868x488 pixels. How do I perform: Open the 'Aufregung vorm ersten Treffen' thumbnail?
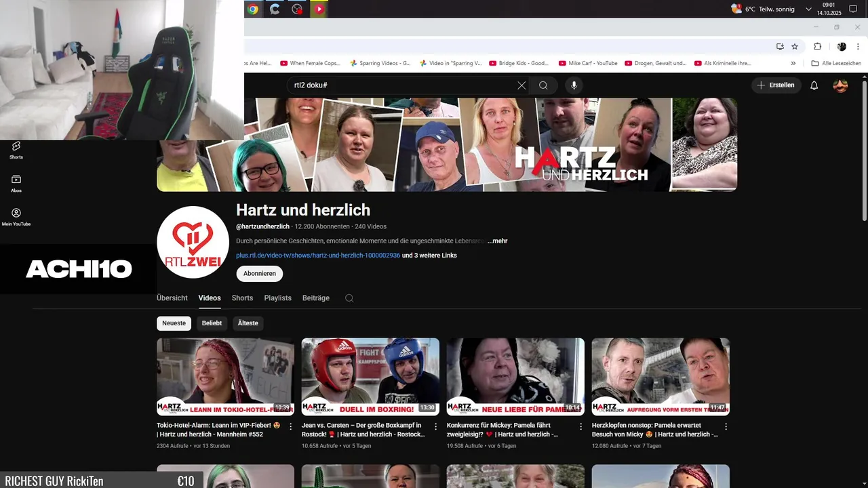660,377
